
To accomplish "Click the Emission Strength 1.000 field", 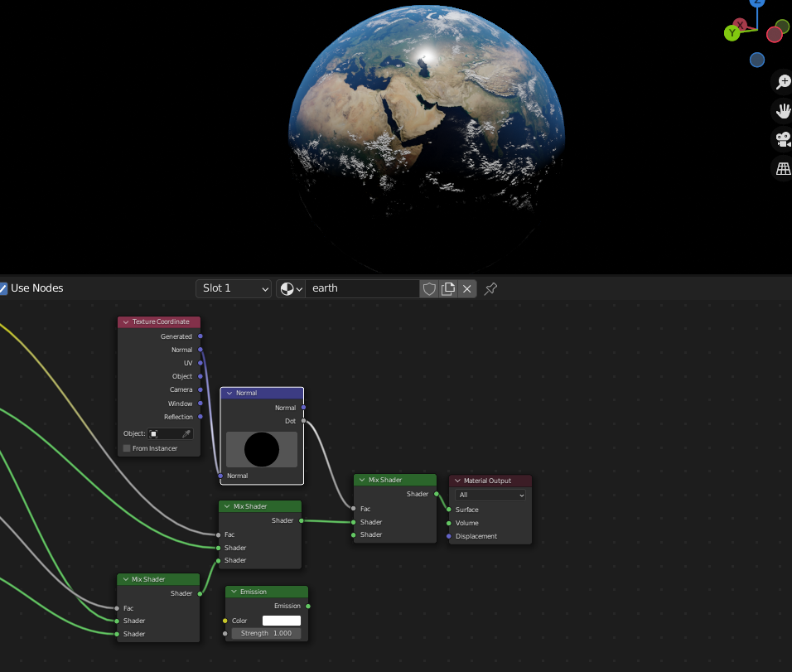I will pyautogui.click(x=266, y=634).
